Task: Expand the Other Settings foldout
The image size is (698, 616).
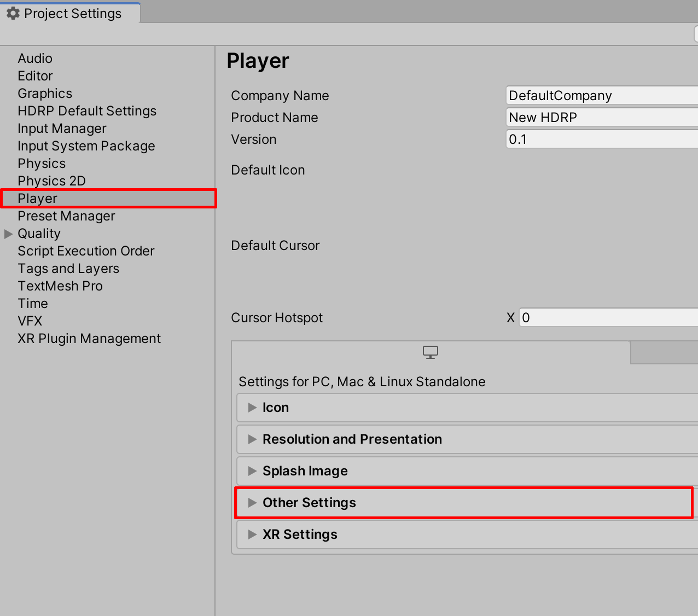Action: click(x=252, y=503)
